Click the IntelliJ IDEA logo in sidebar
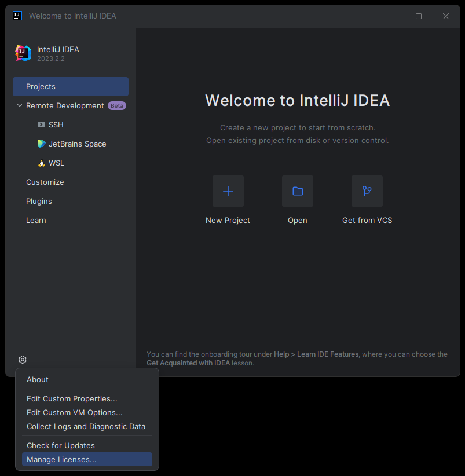The image size is (465, 476). coord(23,53)
